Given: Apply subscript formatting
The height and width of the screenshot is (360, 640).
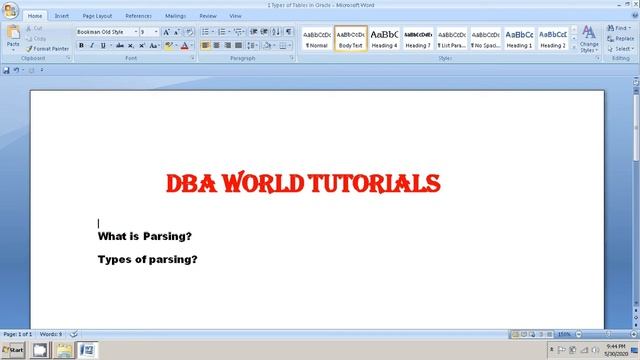Looking at the screenshot, I should coord(131,45).
